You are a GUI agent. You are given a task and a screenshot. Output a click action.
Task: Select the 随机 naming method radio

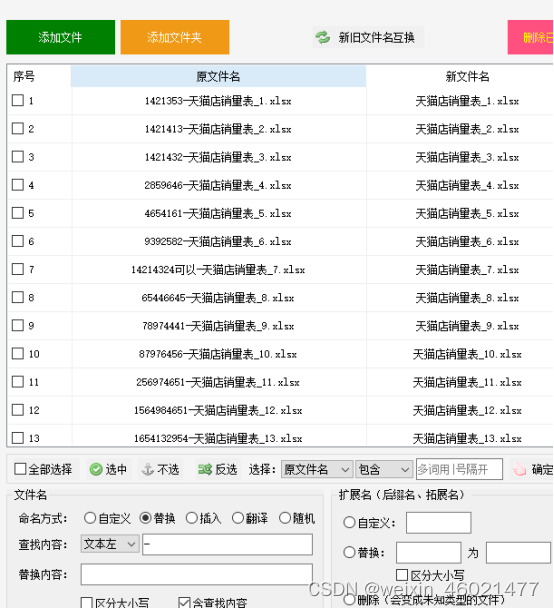285,518
